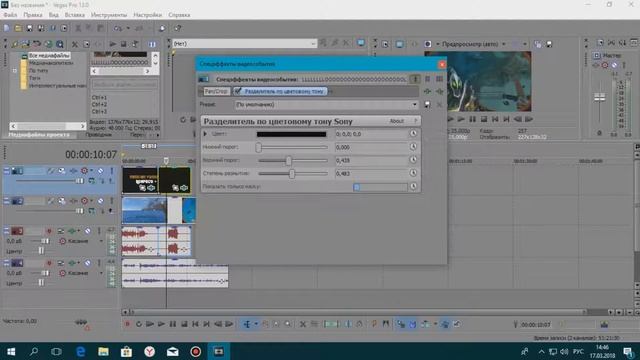Screen dimensions: 640x360
Task: Close the video event effects dialog
Action: point(442,64)
